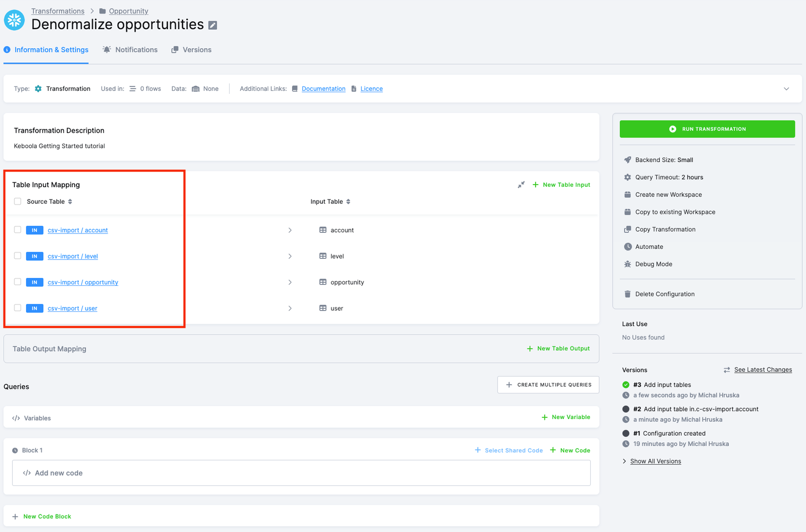Click Create Multiple Queries button
This screenshot has height=532, width=806.
tap(548, 385)
